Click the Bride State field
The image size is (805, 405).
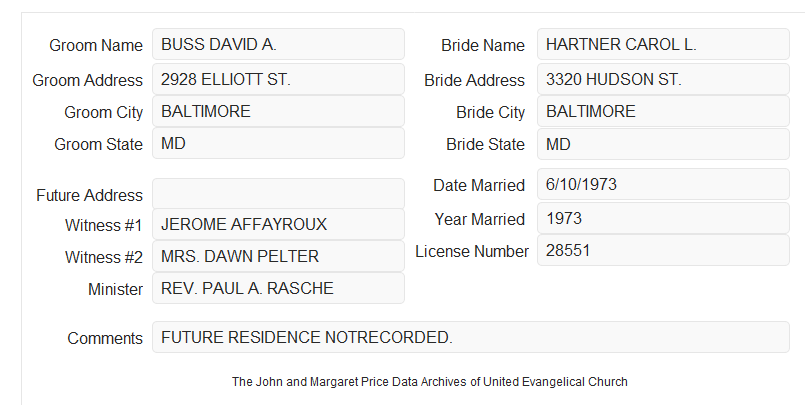click(x=663, y=144)
